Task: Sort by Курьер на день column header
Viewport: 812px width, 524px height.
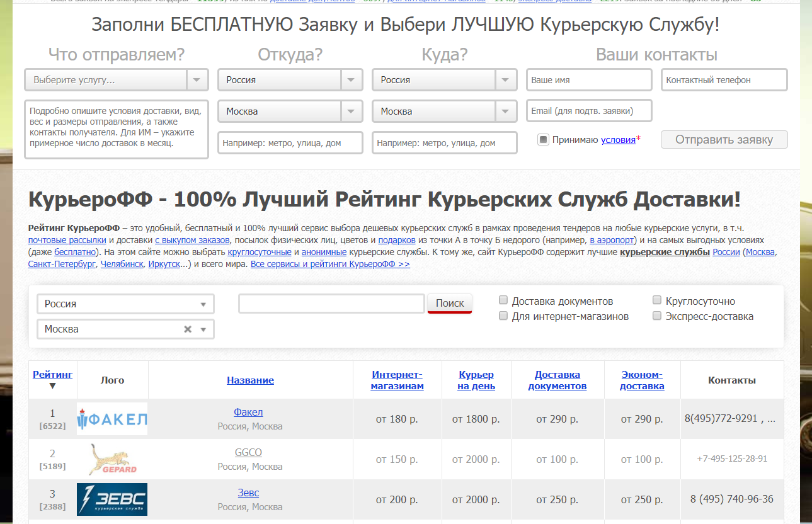Action: tap(476, 380)
